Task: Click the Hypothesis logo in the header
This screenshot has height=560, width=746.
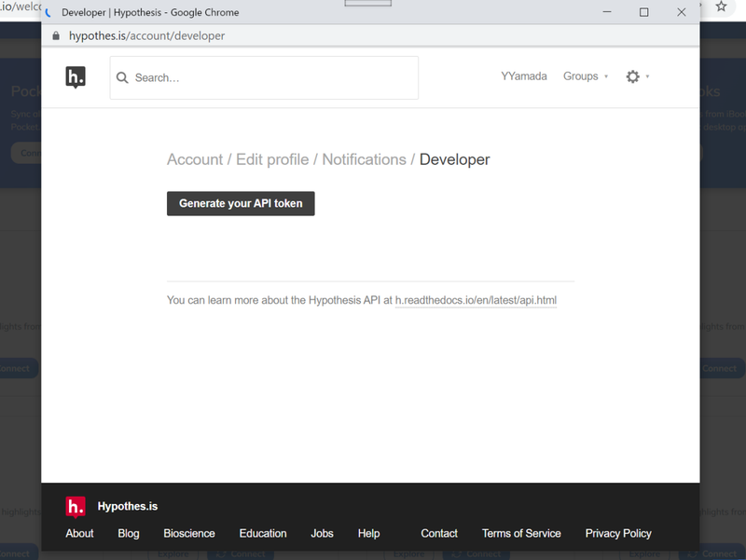Action: pyautogui.click(x=76, y=77)
